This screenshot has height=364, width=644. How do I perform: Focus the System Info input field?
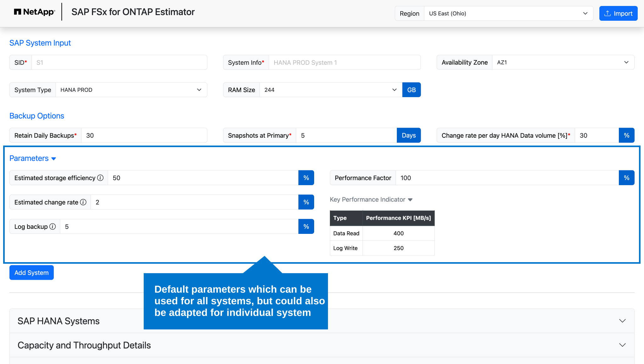(x=345, y=63)
